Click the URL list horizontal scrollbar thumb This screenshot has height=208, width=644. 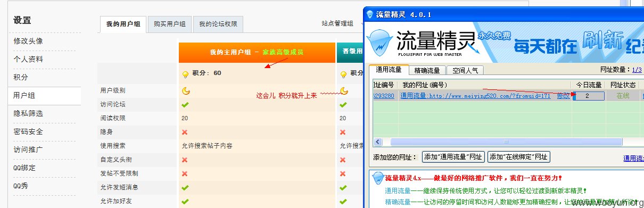[x=506, y=142]
